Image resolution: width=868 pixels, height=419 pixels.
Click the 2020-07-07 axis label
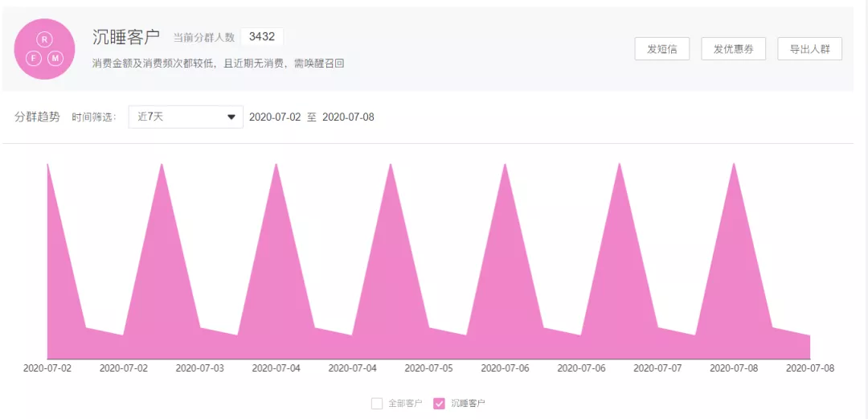coord(657,368)
